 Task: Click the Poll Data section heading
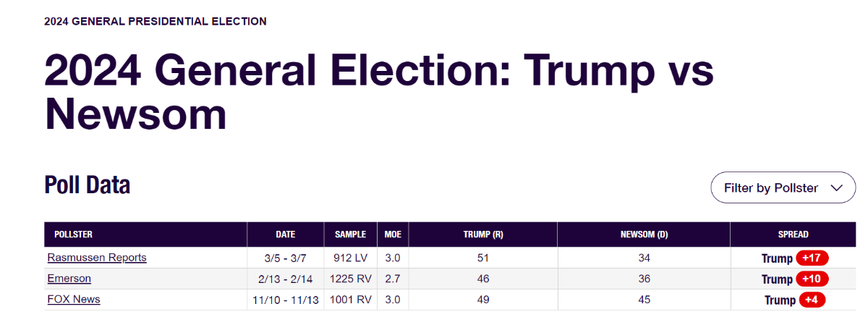point(88,185)
